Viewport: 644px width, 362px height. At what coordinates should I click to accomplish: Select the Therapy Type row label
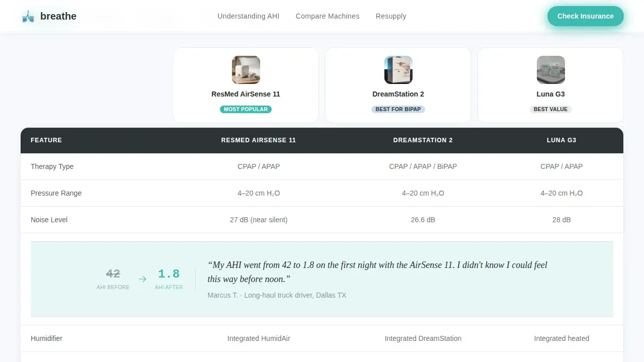(x=52, y=166)
